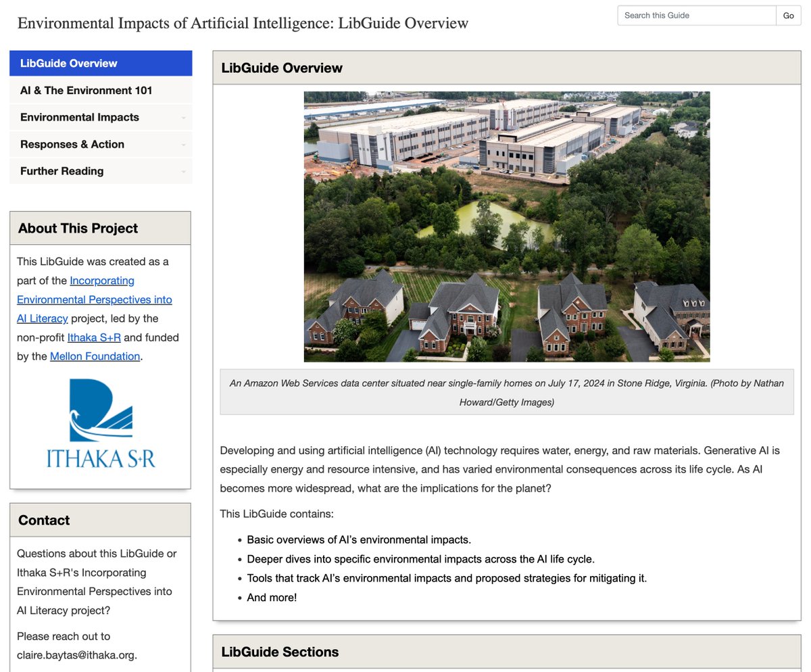Click the LibGuide Sections heading

point(280,652)
